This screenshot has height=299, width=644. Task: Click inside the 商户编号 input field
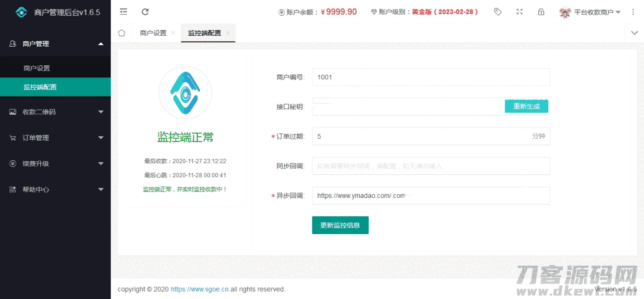(430, 77)
